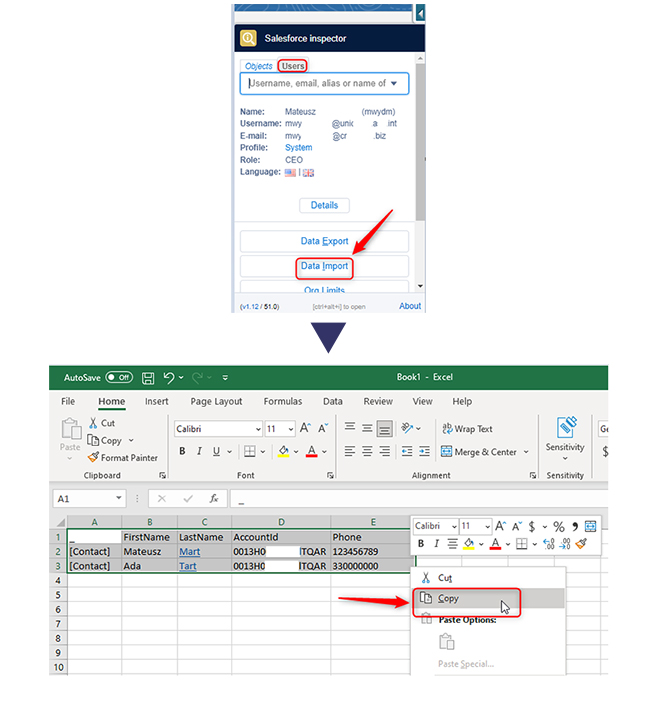This screenshot has width=651, height=712.
Task: Choose Copy from the context menu
Action: tap(448, 598)
